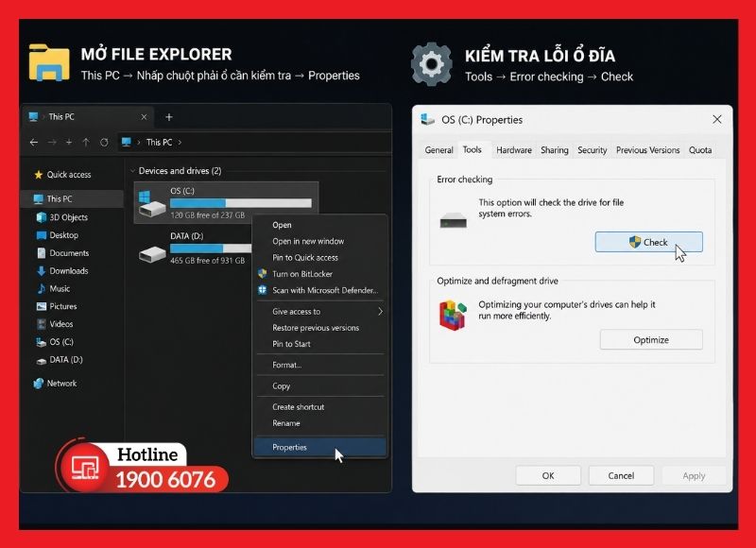Click the refresh icon in File Explorer
Screen dimensions: 756x548
pos(104,142)
